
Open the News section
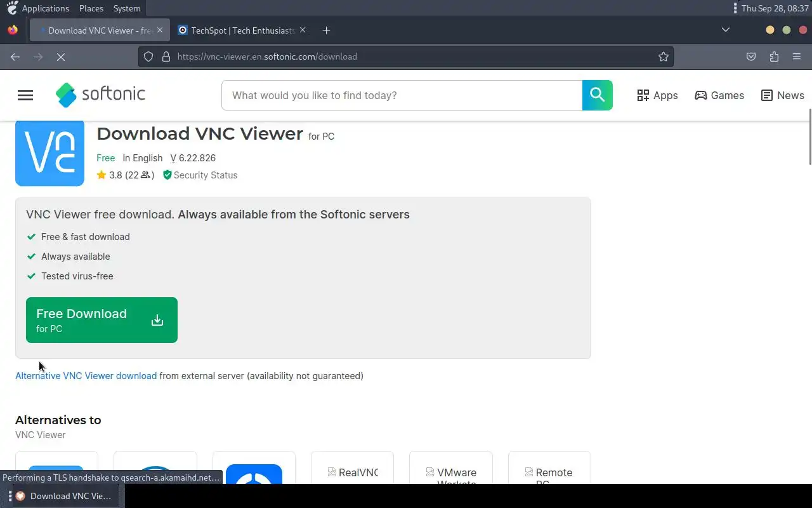(782, 95)
